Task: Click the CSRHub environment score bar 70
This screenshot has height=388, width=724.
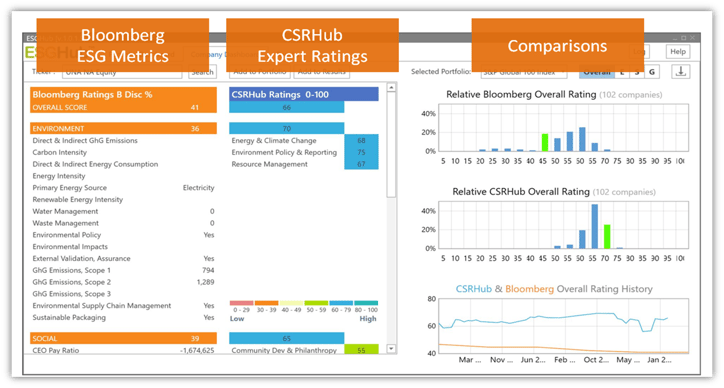Action: point(287,128)
